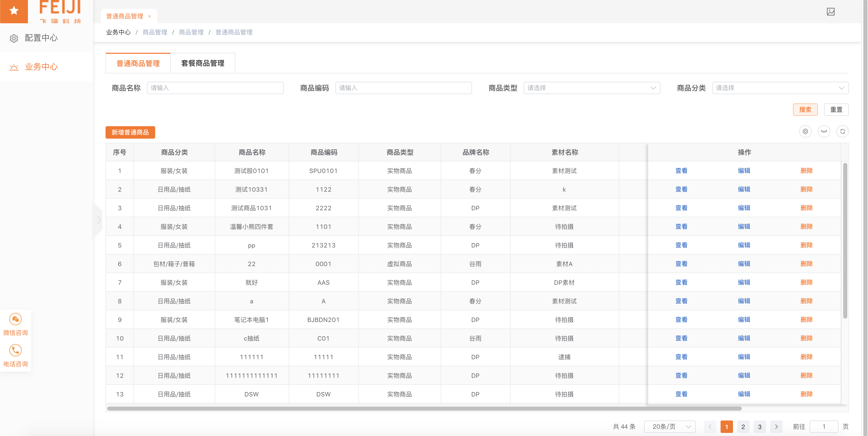
Task: Click the 业务中心 sidebar icon
Action: (14, 67)
